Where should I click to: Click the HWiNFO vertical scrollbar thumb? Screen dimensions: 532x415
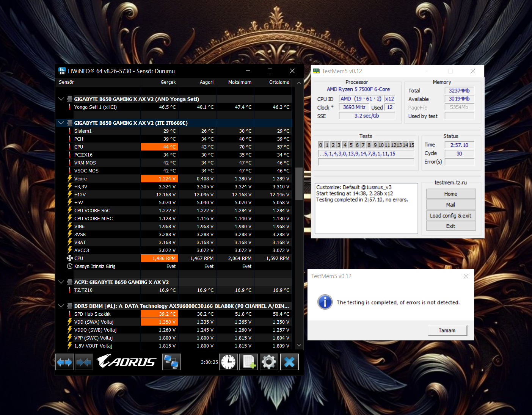299,183
